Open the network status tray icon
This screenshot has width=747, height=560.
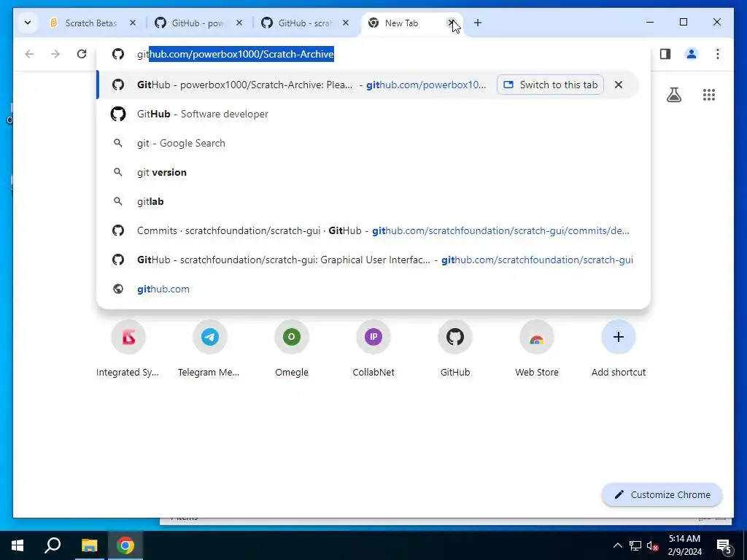pos(635,545)
